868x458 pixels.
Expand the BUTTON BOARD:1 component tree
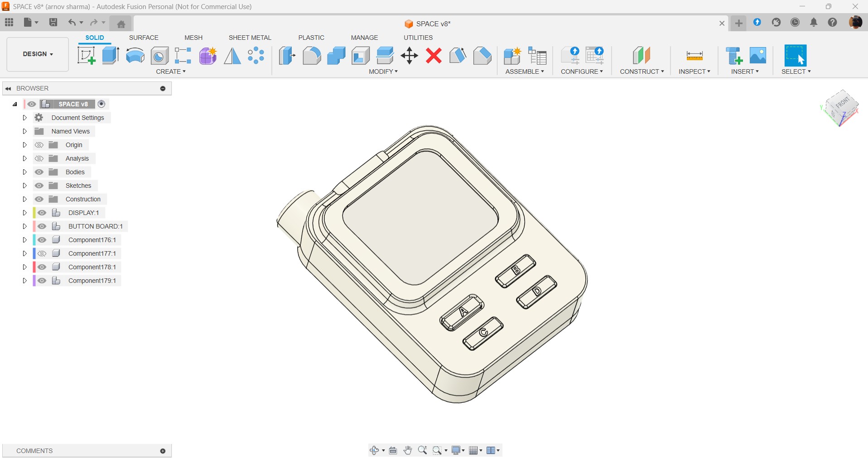click(25, 226)
